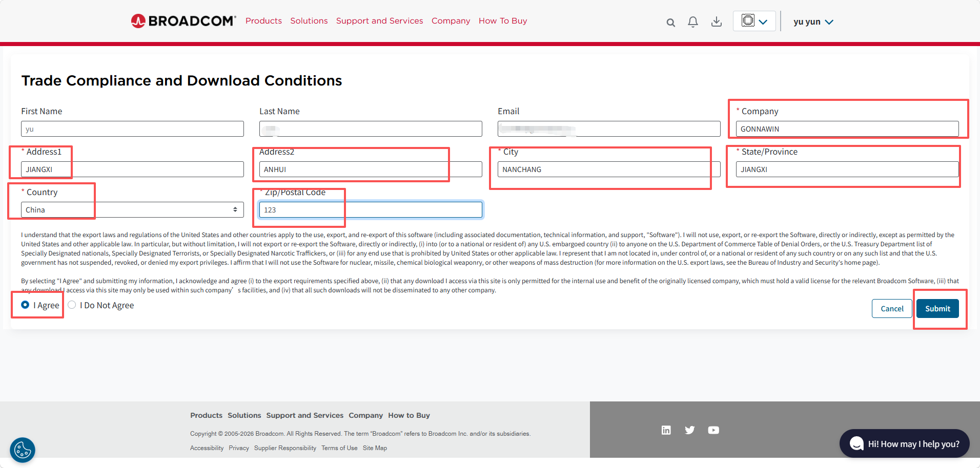Visit Broadcom's LinkedIn page icon
980x468 pixels.
[x=666, y=430]
